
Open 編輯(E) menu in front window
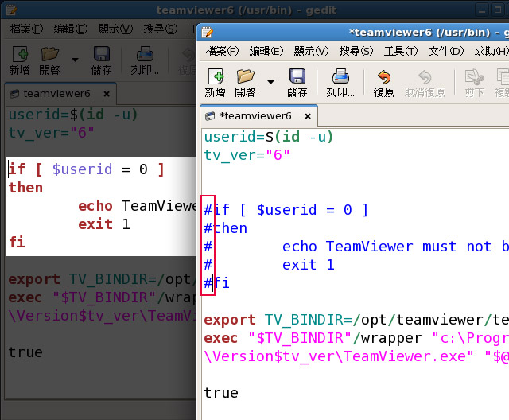pos(266,51)
